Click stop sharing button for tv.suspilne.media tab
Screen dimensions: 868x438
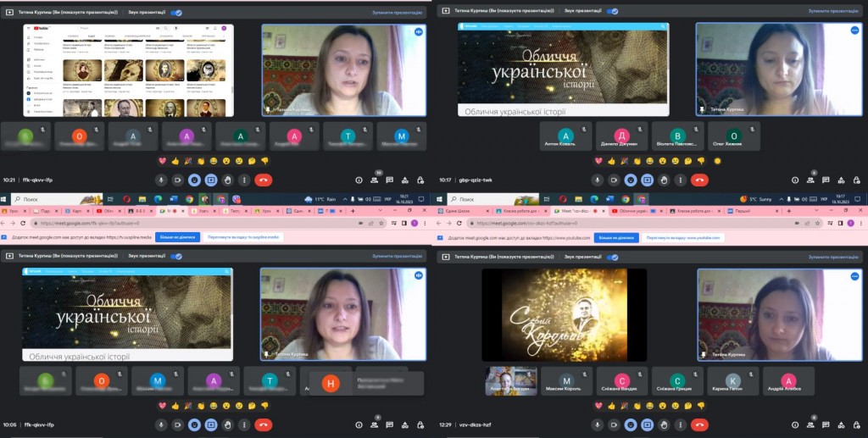[177, 237]
